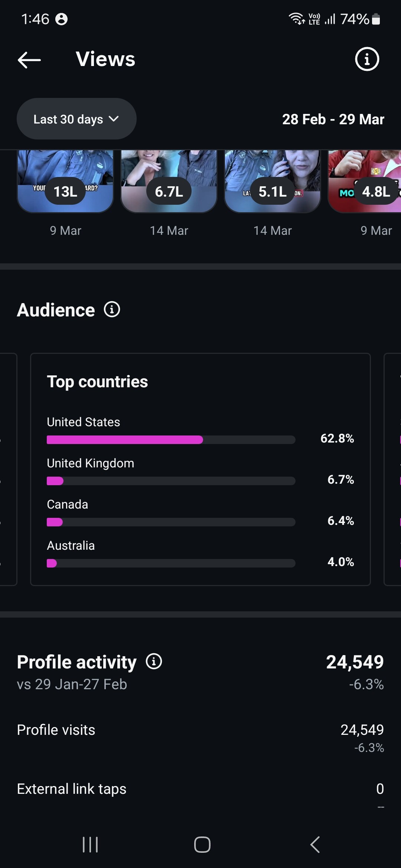The width and height of the screenshot is (401, 868).
Task: Tap the External link taps row
Action: tap(200, 792)
